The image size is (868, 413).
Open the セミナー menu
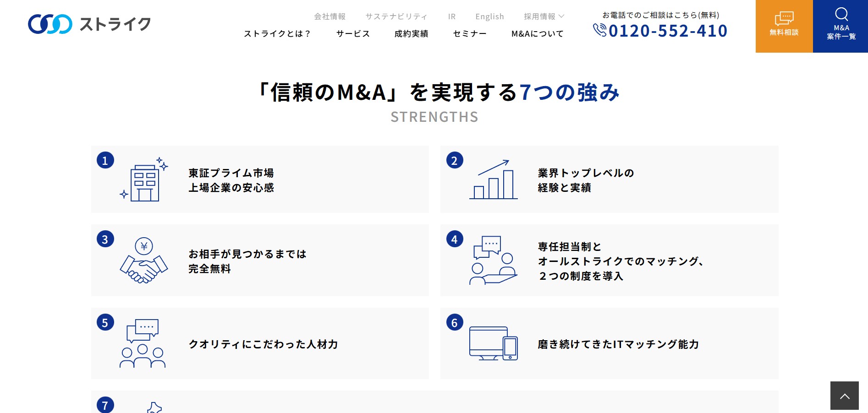coord(470,33)
